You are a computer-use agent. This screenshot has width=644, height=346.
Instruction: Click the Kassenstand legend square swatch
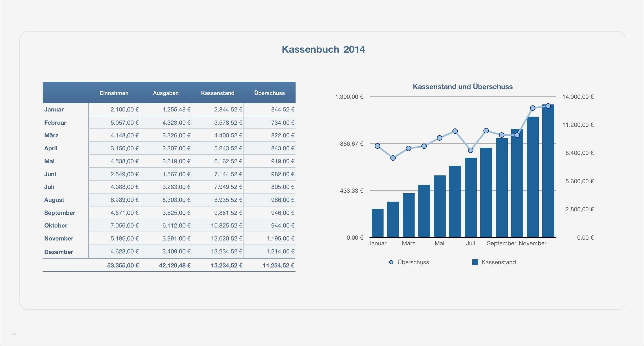[x=475, y=262]
